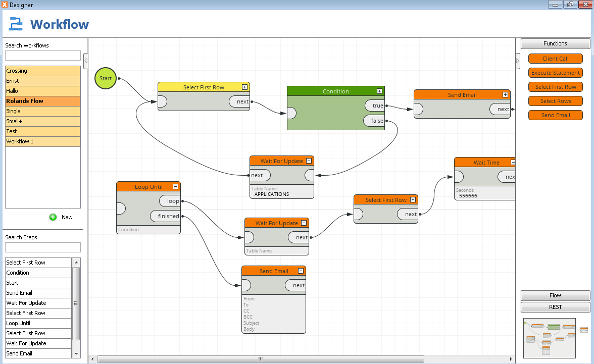Select the Hallo workflow
Image resolution: width=594 pixels, height=364 pixels.
(x=43, y=91)
